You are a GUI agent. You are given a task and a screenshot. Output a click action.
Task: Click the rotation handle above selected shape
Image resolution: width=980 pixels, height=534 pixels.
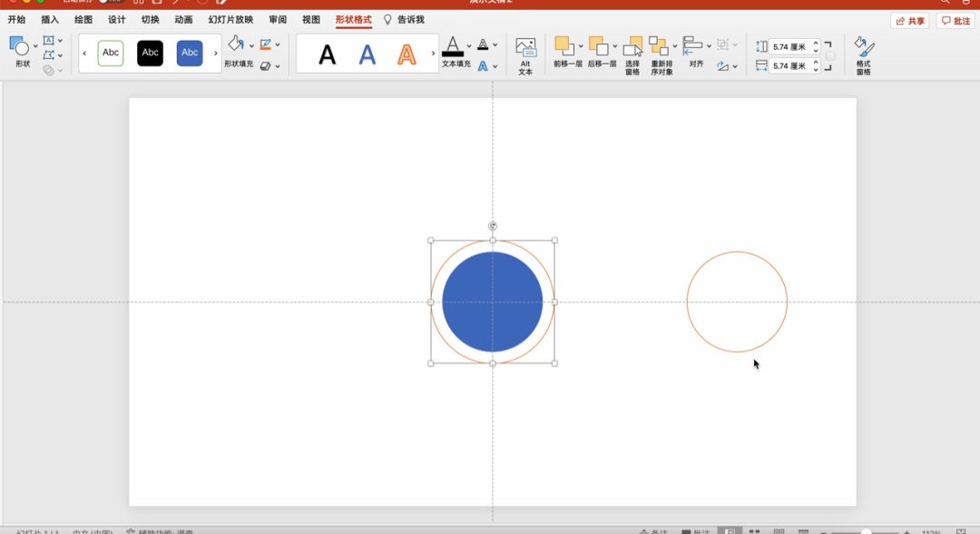click(x=493, y=226)
